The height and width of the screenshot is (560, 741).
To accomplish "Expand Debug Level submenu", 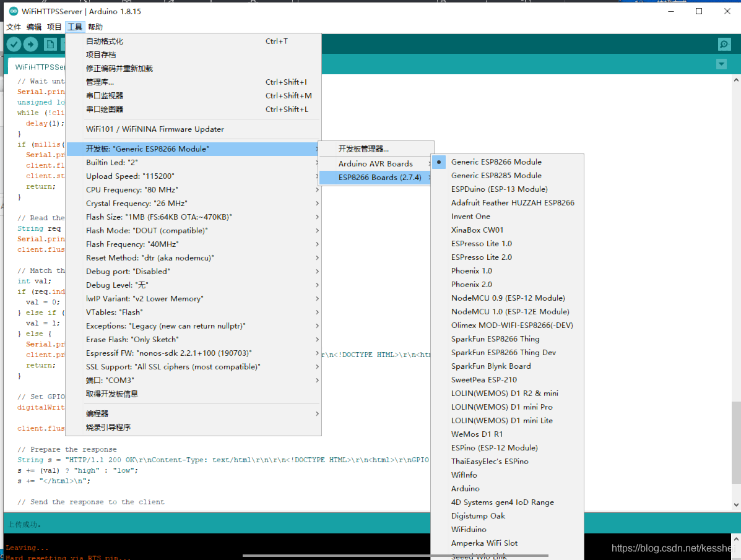I will pyautogui.click(x=194, y=285).
